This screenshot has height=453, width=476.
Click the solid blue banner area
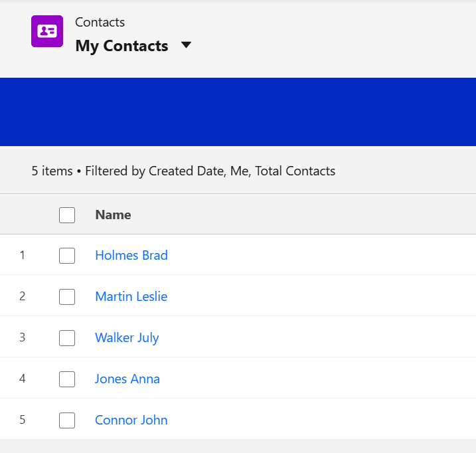[x=238, y=112]
